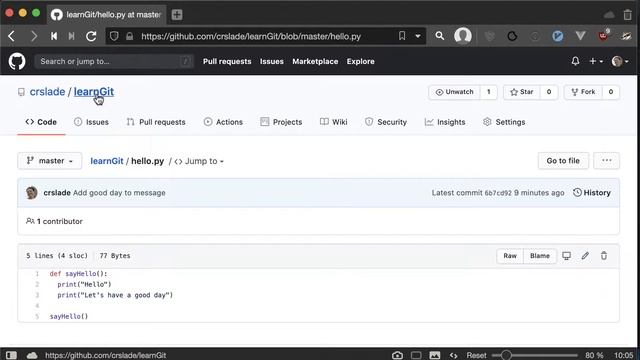Open commit hash 6b7cd92
640x360 pixels.
pos(498,193)
